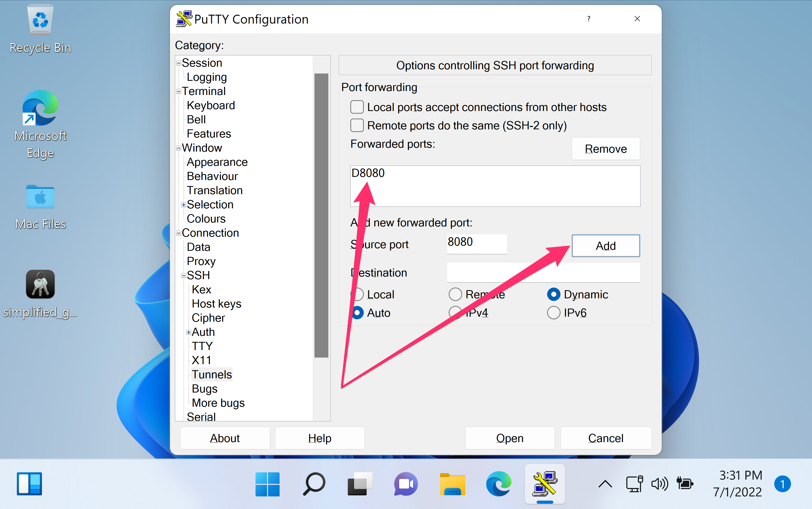
Task: Click Add forwarded port button
Action: click(606, 246)
